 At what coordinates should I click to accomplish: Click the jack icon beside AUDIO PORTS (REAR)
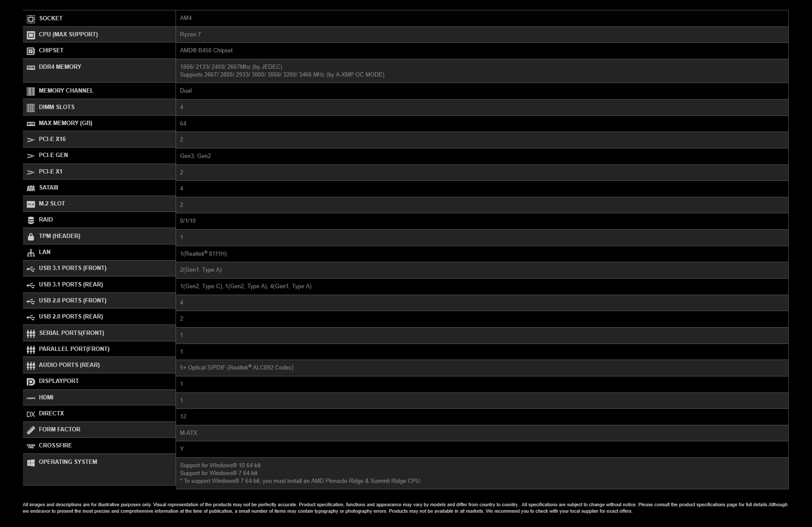pos(31,366)
